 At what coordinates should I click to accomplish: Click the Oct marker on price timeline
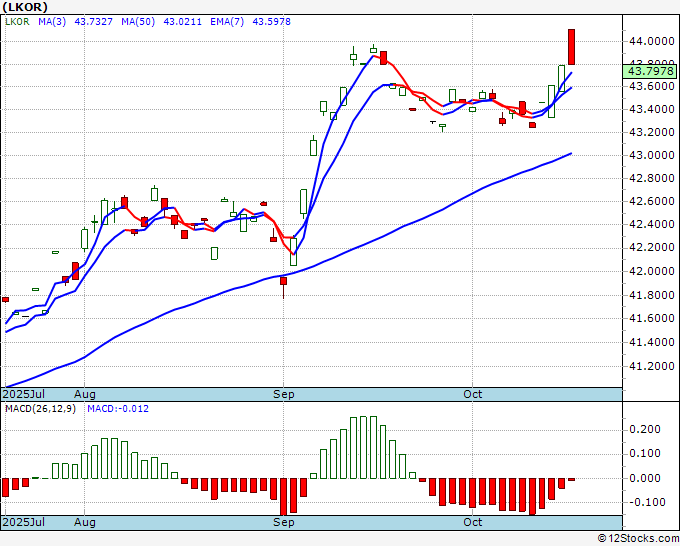(x=472, y=395)
